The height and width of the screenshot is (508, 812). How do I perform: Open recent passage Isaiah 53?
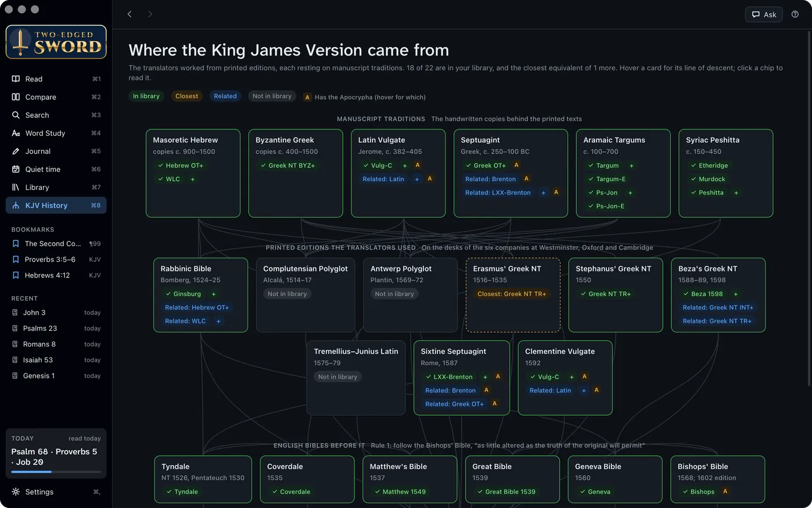(x=56, y=360)
